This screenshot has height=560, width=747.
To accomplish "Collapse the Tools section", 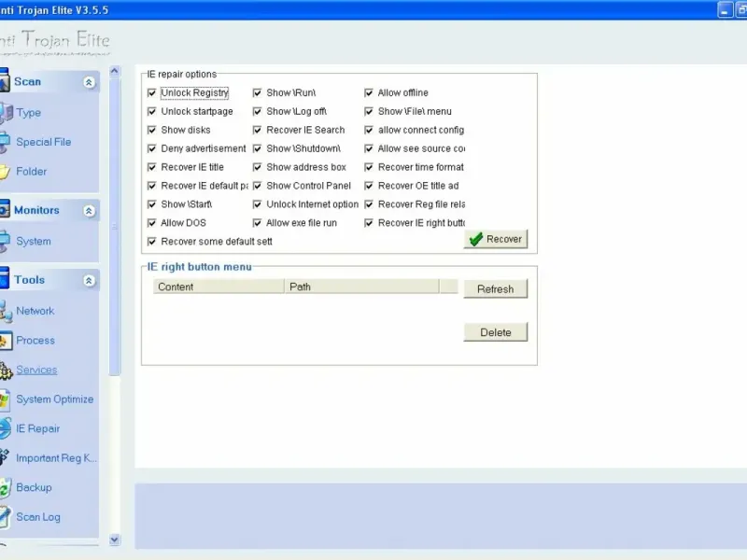I will [x=89, y=281].
